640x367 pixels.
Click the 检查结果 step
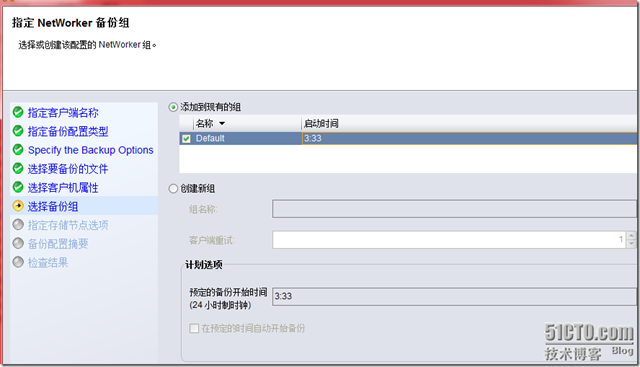click(x=48, y=263)
